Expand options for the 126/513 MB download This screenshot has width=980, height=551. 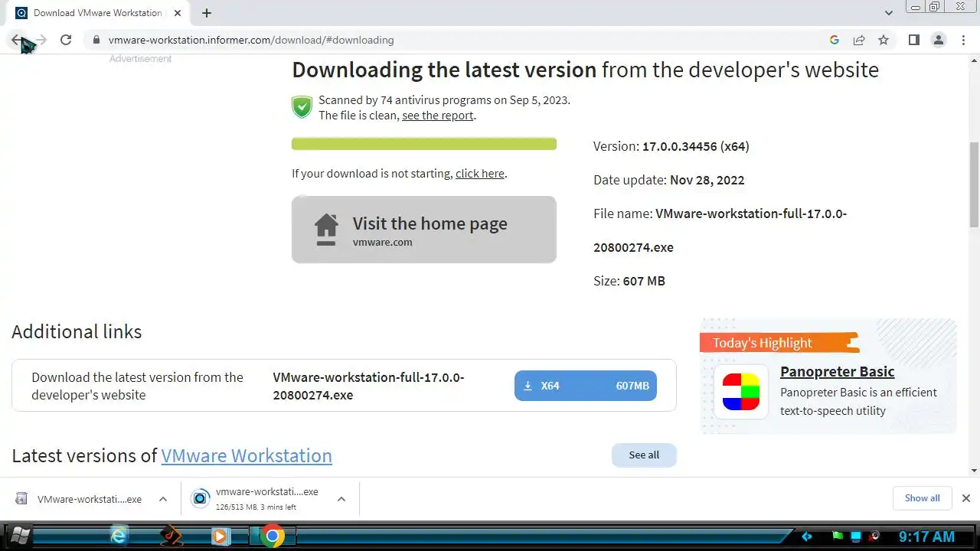341,499
